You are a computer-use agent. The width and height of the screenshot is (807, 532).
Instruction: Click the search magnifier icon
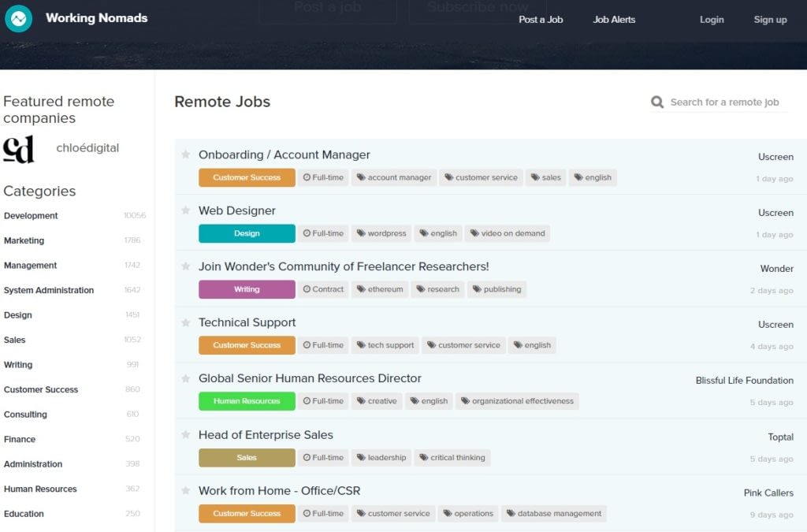pyautogui.click(x=657, y=102)
